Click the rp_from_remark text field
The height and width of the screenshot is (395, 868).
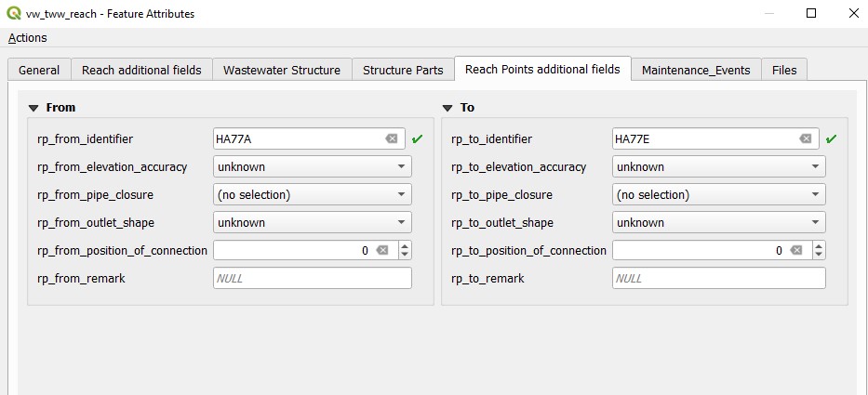pyautogui.click(x=313, y=278)
